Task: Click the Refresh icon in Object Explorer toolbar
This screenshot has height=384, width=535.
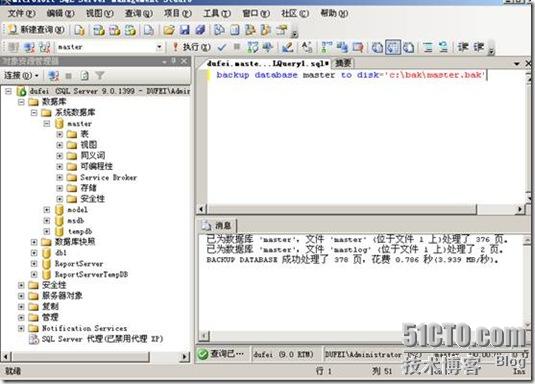Action: pos(84,75)
